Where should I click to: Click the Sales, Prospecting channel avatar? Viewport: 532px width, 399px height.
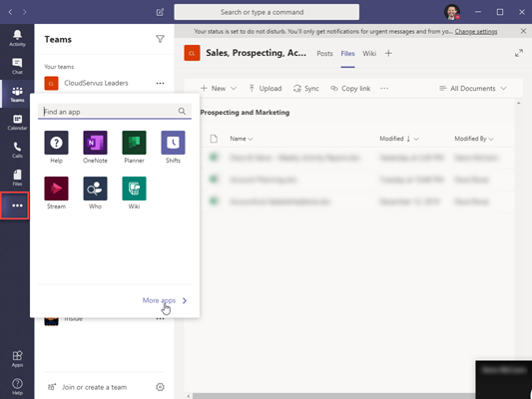(192, 53)
